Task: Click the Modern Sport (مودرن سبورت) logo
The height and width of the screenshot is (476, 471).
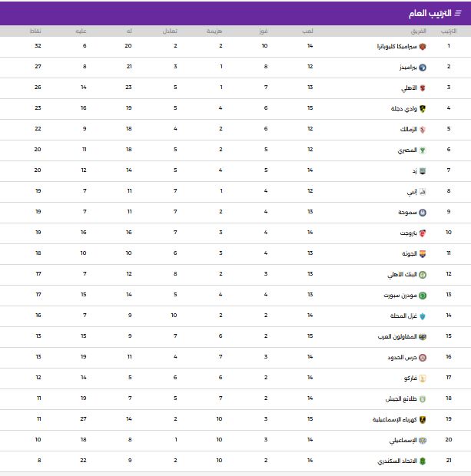Action: (422, 295)
